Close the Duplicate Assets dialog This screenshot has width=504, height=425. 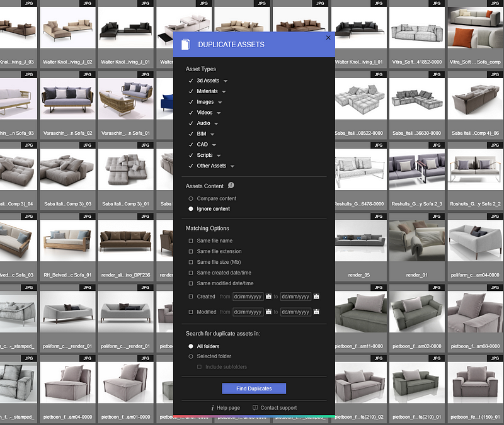(x=328, y=38)
